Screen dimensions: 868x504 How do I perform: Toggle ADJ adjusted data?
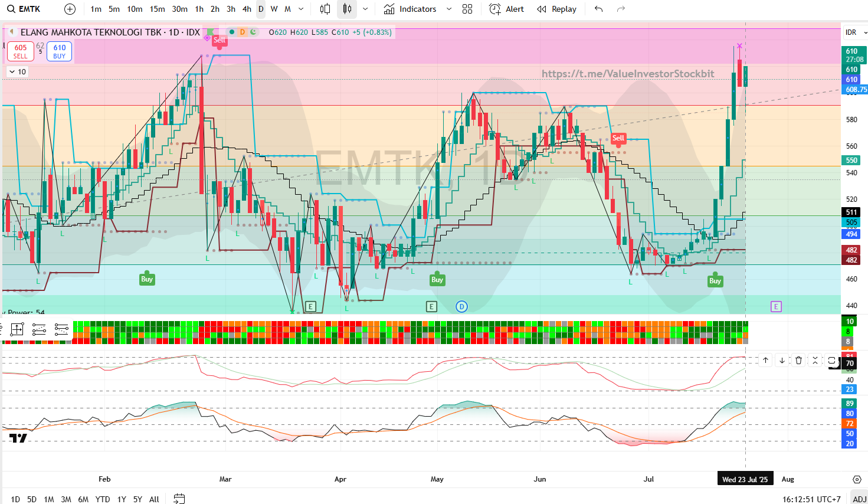pos(859,499)
